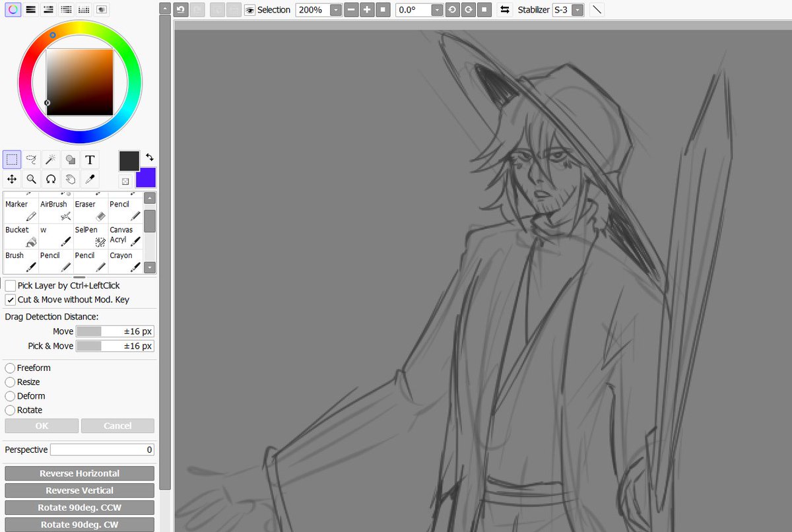The image size is (792, 532).
Task: Choose the SelPen tool
Action: coord(90,236)
